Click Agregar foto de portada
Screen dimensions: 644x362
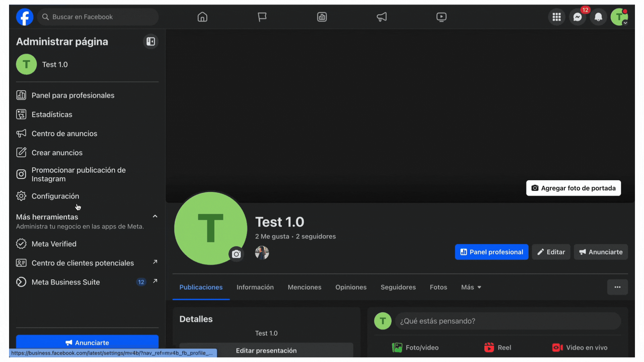point(573,188)
